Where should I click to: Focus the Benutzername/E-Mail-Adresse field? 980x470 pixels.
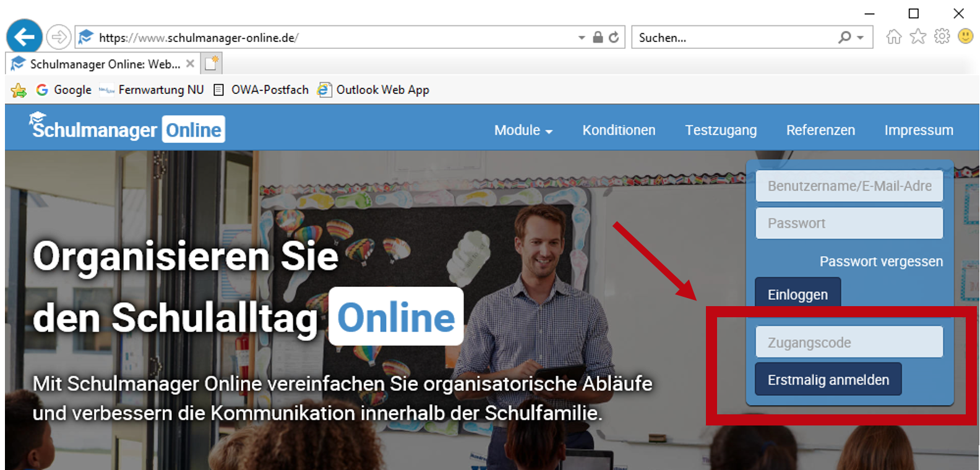click(x=849, y=186)
